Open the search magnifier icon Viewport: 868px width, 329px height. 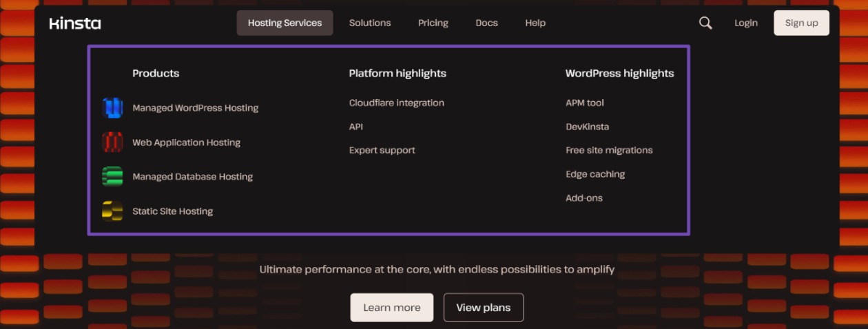click(705, 23)
